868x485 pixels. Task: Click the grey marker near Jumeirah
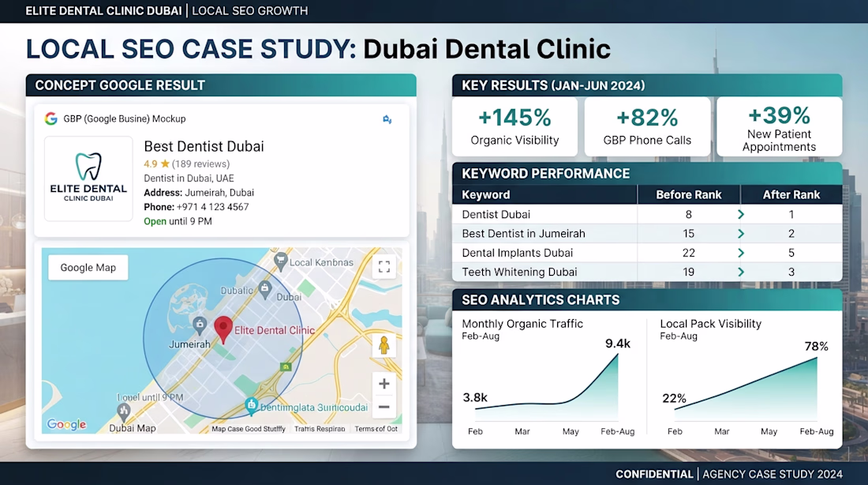(200, 325)
